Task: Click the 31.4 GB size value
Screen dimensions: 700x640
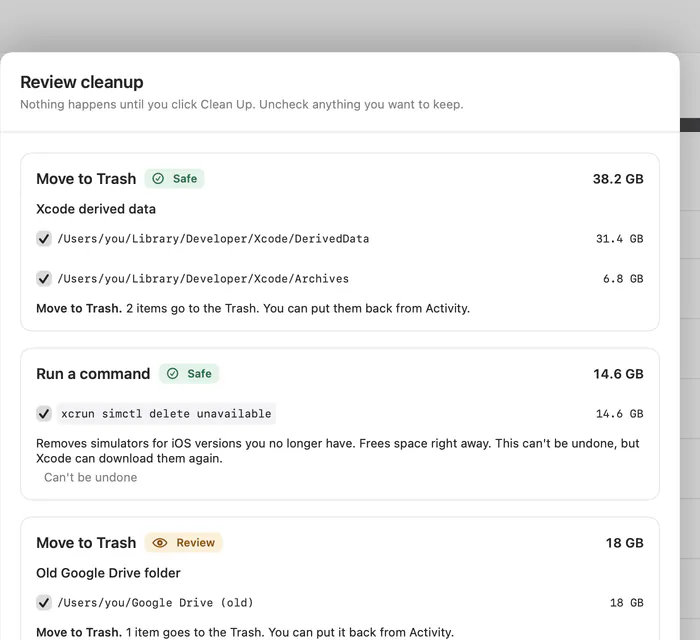Action: click(x=620, y=239)
